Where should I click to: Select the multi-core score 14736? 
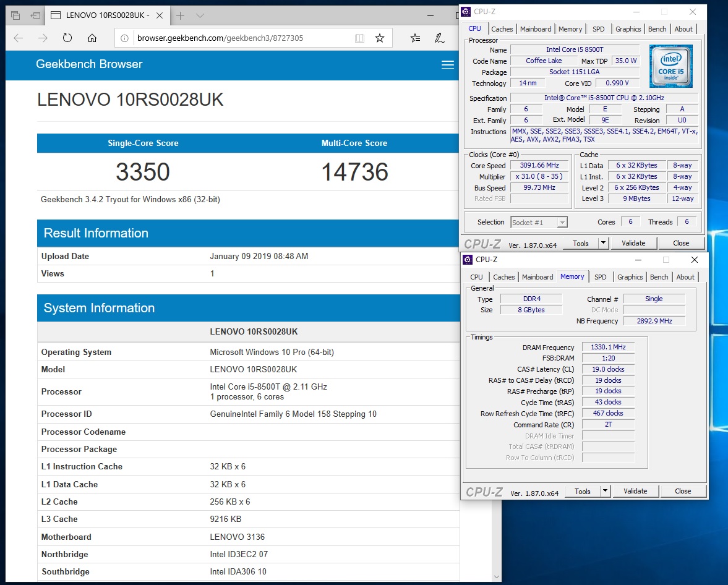click(x=354, y=172)
